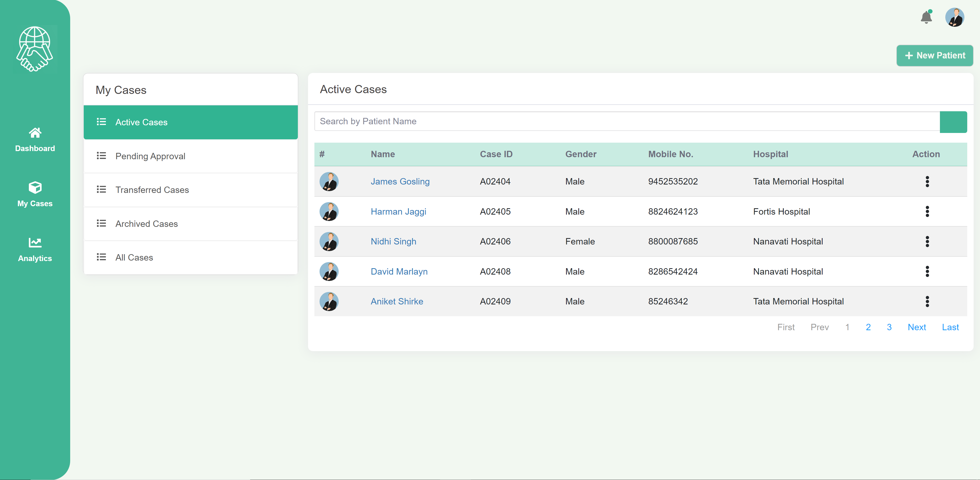Focus Search by Patient Name field
Screen dimensions: 980x480
coord(627,121)
